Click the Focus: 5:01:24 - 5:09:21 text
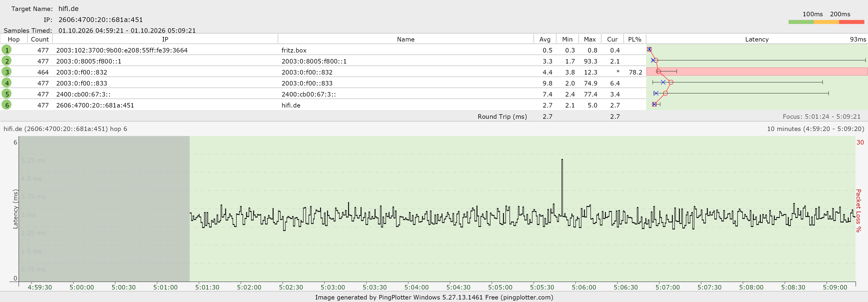The image size is (868, 302). (822, 116)
